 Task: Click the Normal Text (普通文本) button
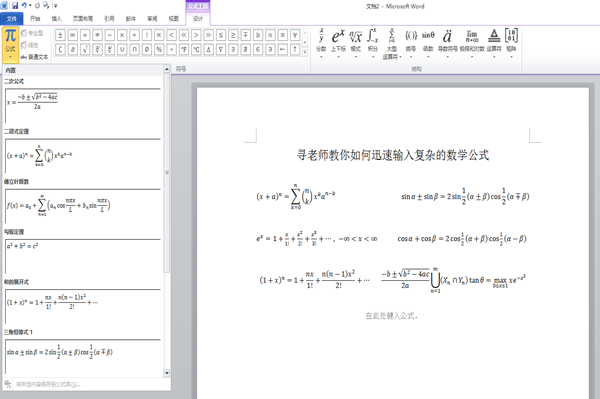click(35, 57)
